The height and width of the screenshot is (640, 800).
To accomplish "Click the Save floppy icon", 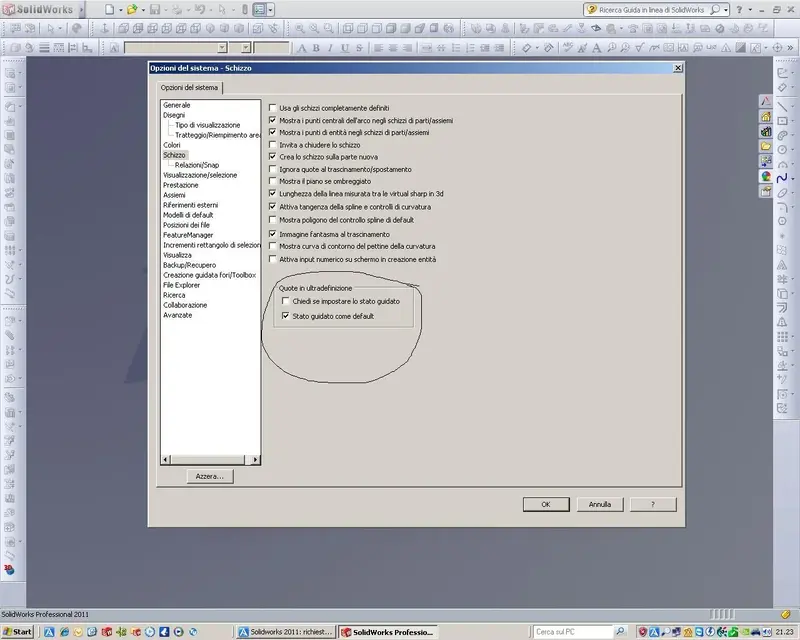I will [x=155, y=9].
